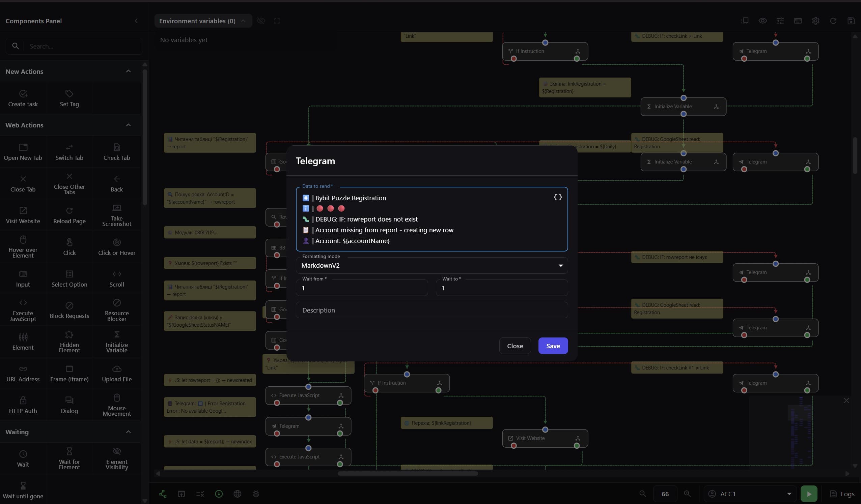
Task: Open the settings gear in top toolbar
Action: (x=815, y=21)
